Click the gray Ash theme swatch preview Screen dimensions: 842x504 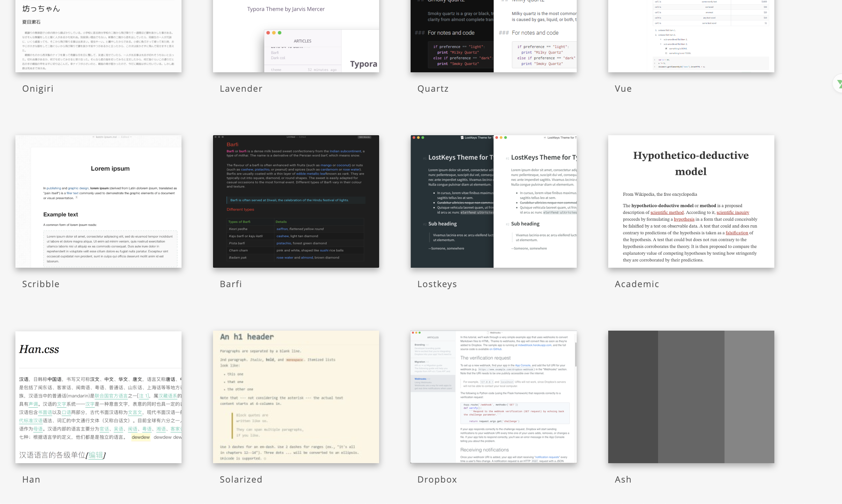691,397
